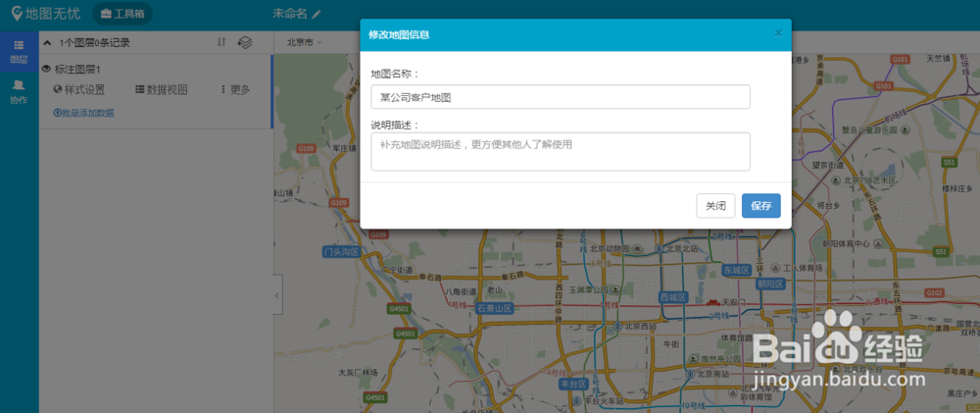980x413 pixels.
Task: Click the 未命名 map title
Action: tap(290, 14)
